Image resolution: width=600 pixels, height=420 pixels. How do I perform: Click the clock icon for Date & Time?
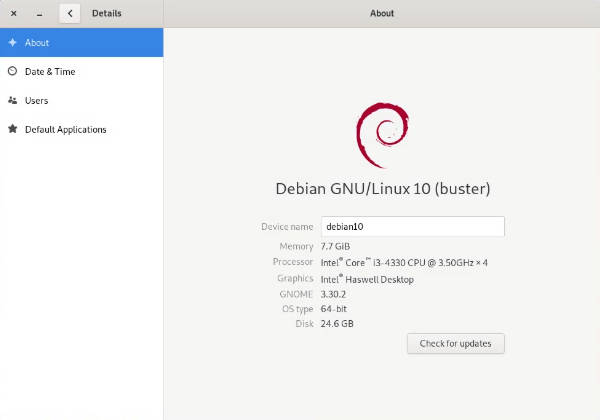point(13,71)
